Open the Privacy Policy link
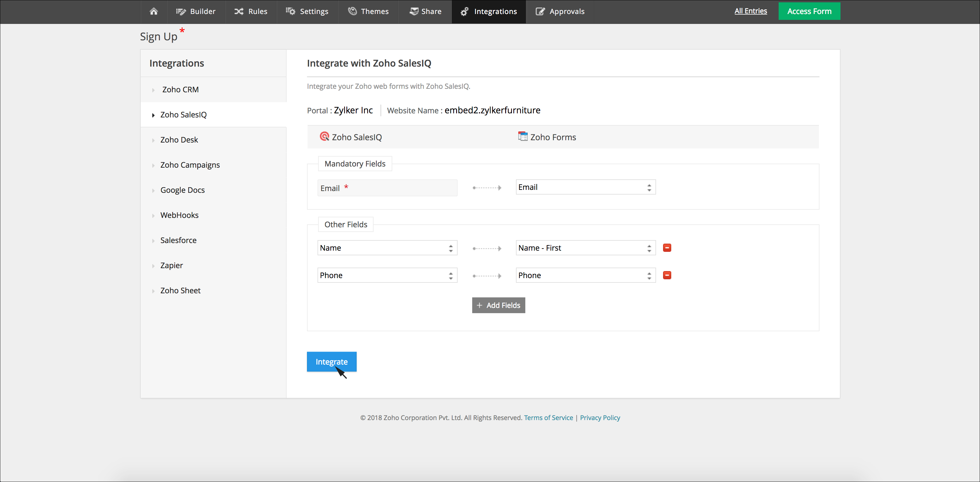980x482 pixels. (x=600, y=418)
